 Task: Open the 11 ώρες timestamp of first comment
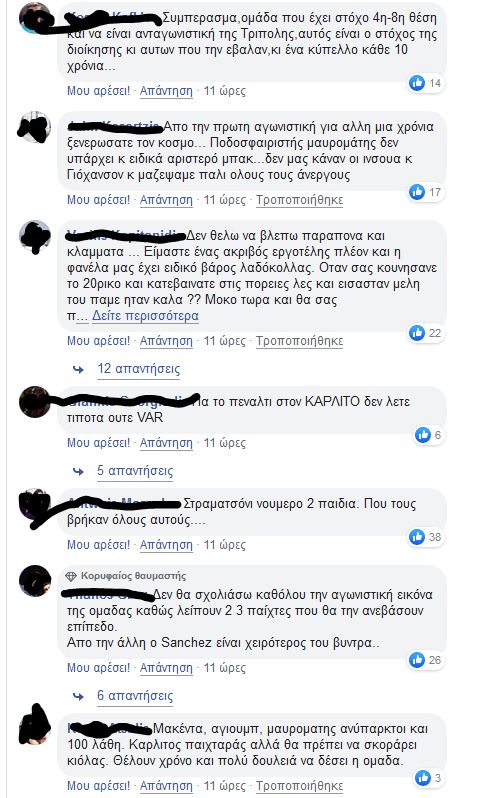224,91
